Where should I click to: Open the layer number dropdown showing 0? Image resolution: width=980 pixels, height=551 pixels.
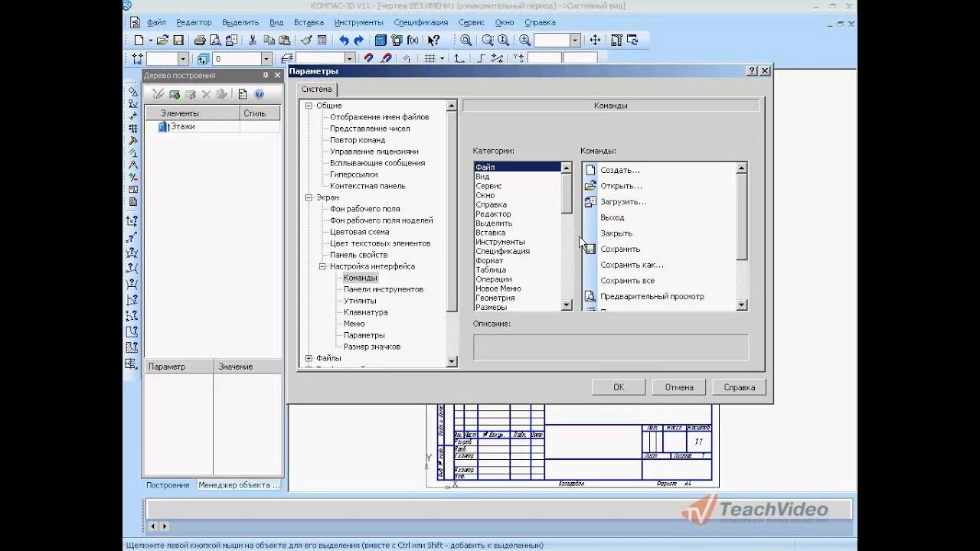click(x=266, y=58)
